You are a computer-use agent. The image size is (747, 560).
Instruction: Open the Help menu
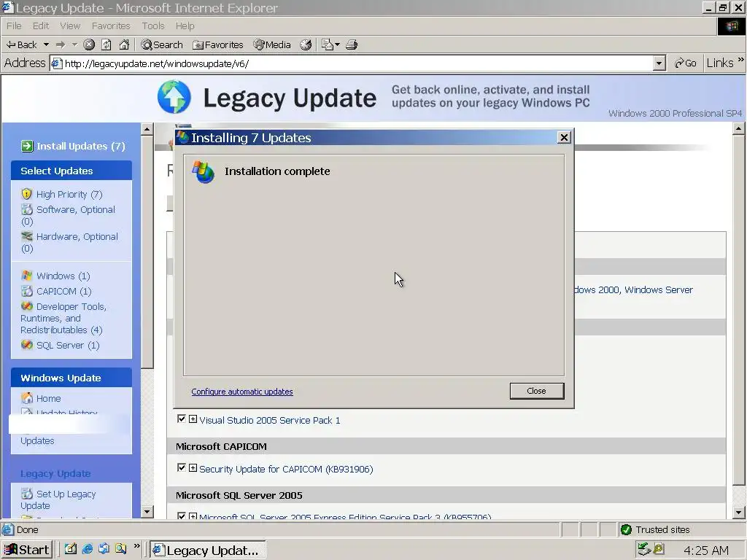pyautogui.click(x=185, y=26)
